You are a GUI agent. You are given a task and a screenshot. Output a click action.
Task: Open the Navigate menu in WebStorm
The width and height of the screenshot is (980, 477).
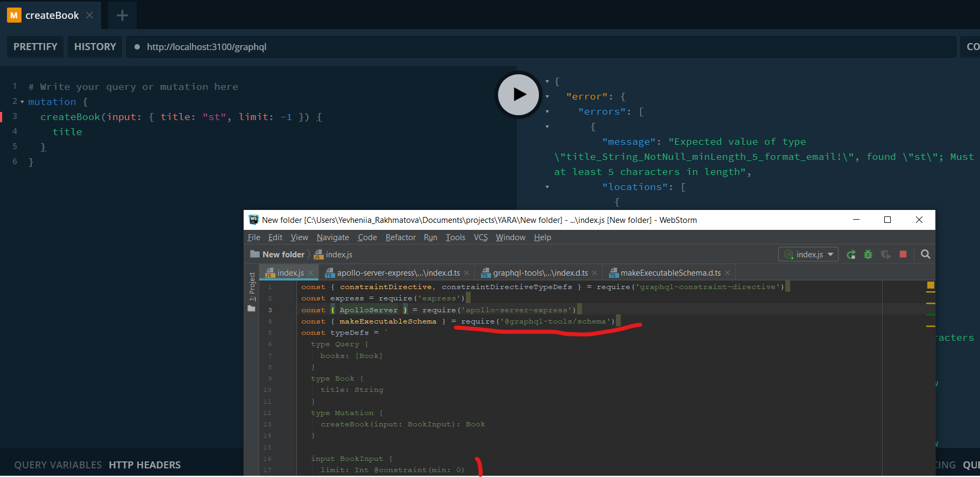click(x=332, y=237)
